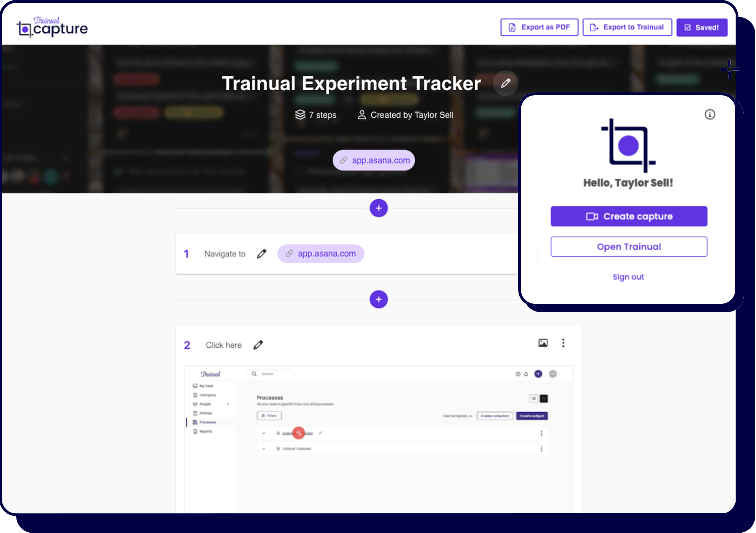Click the Create capture button
Viewport: 756px width, 533px height.
click(628, 216)
